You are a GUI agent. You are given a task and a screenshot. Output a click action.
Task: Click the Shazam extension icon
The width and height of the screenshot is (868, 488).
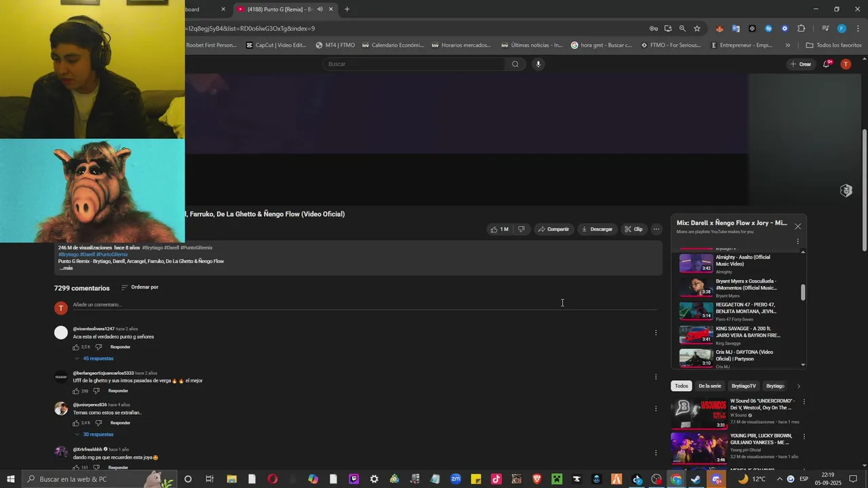[x=768, y=28]
